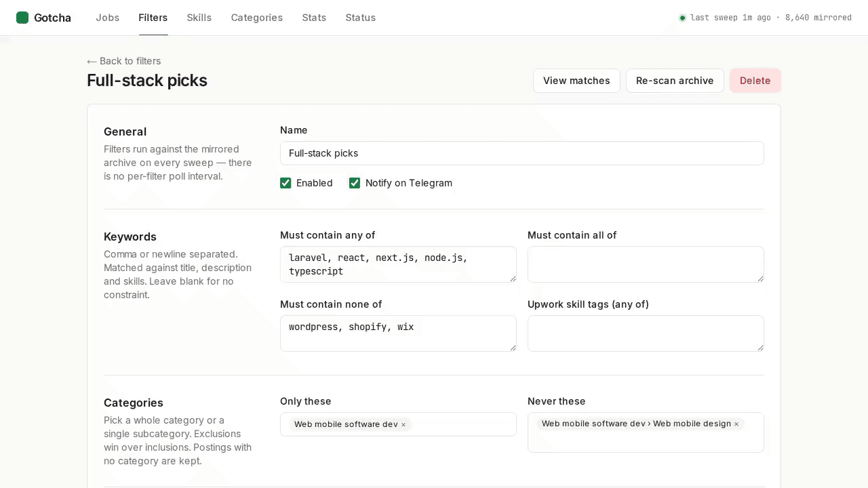
Task: Go back via Back to filters link
Action: click(124, 61)
